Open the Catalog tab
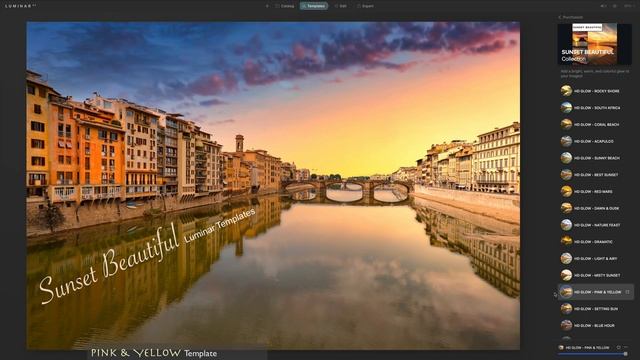The height and width of the screenshot is (360, 640). [284, 6]
